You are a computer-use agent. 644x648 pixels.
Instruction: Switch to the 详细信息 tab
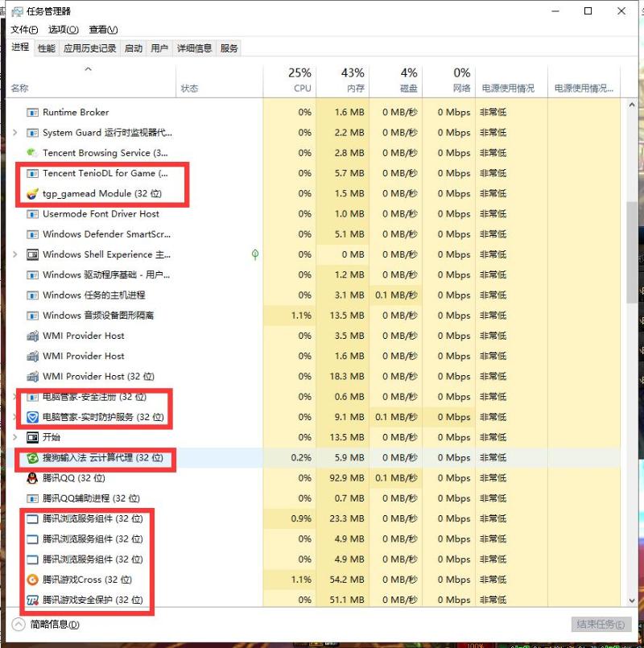coord(194,48)
